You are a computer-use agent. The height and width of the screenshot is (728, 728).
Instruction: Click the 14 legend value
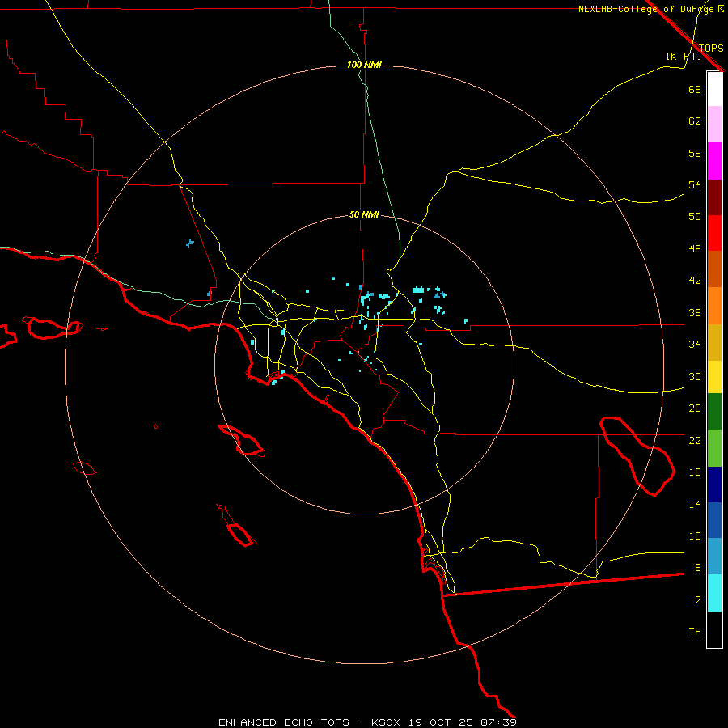(695, 504)
